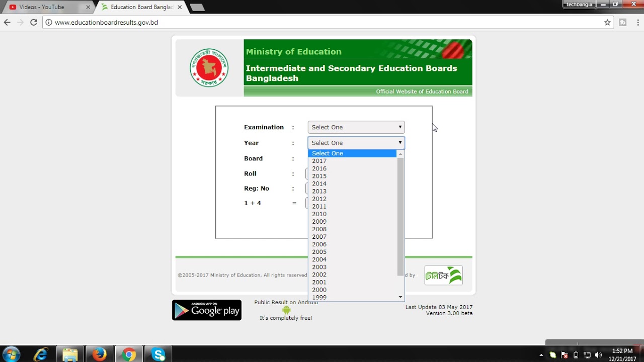This screenshot has width=644, height=362.
Task: Select 2003 in year list
Action: coord(352,267)
